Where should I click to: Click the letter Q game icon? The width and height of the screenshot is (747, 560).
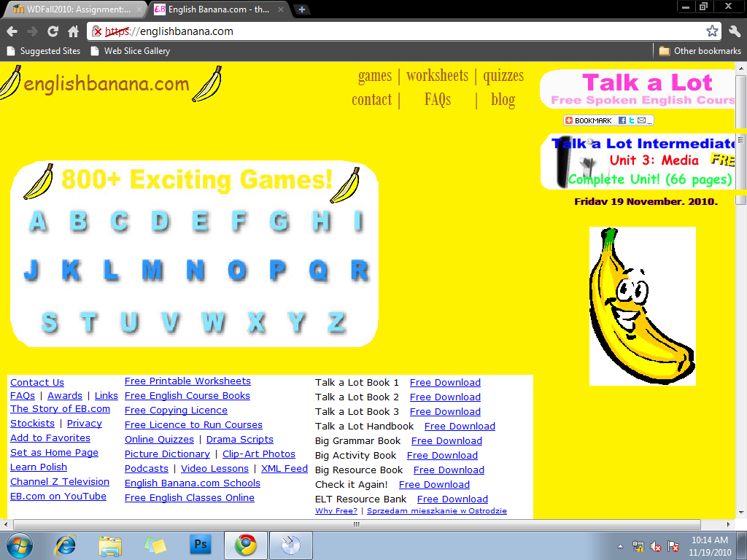coord(318,271)
